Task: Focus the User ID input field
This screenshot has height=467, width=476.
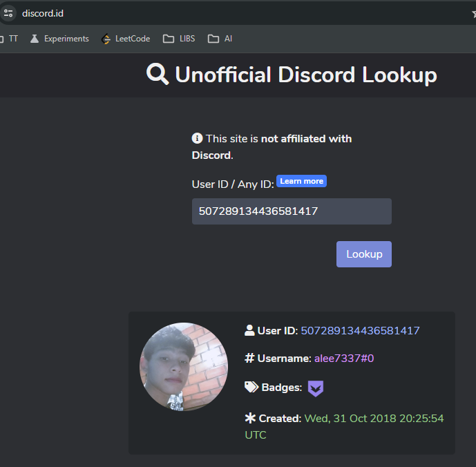Action: tap(292, 211)
